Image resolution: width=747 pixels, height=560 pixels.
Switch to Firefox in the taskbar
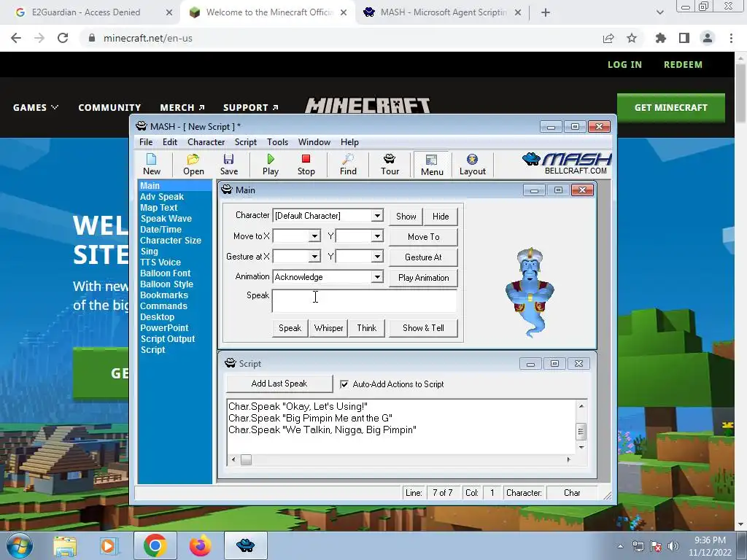coord(200,545)
